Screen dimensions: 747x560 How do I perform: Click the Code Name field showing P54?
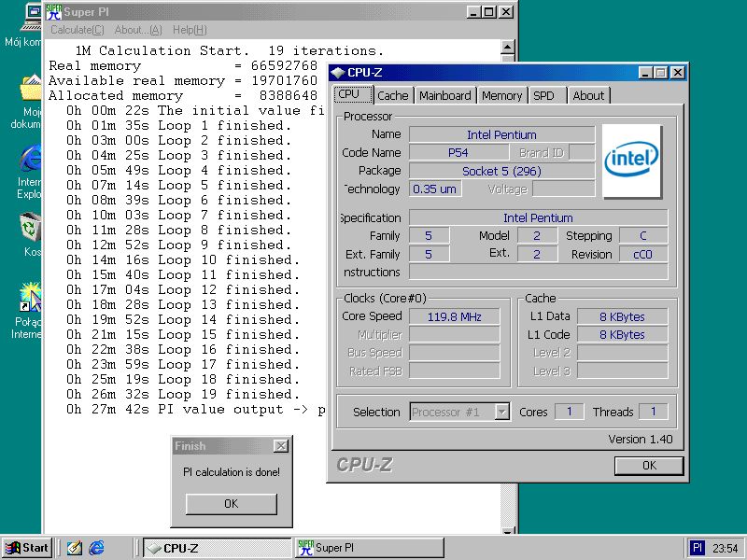point(458,152)
